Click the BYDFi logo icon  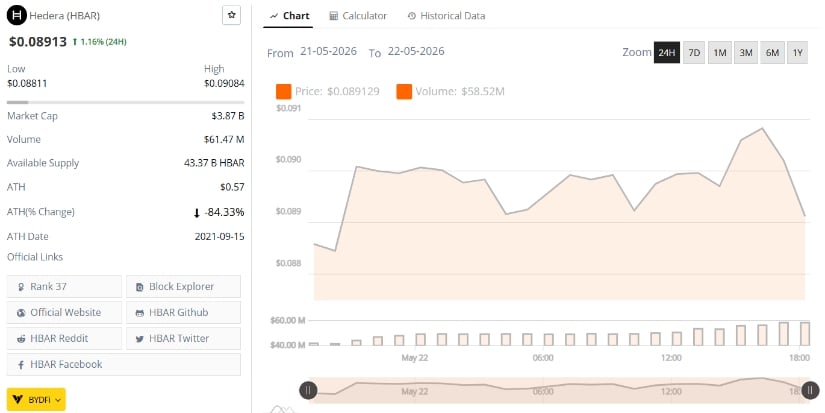click(x=17, y=400)
